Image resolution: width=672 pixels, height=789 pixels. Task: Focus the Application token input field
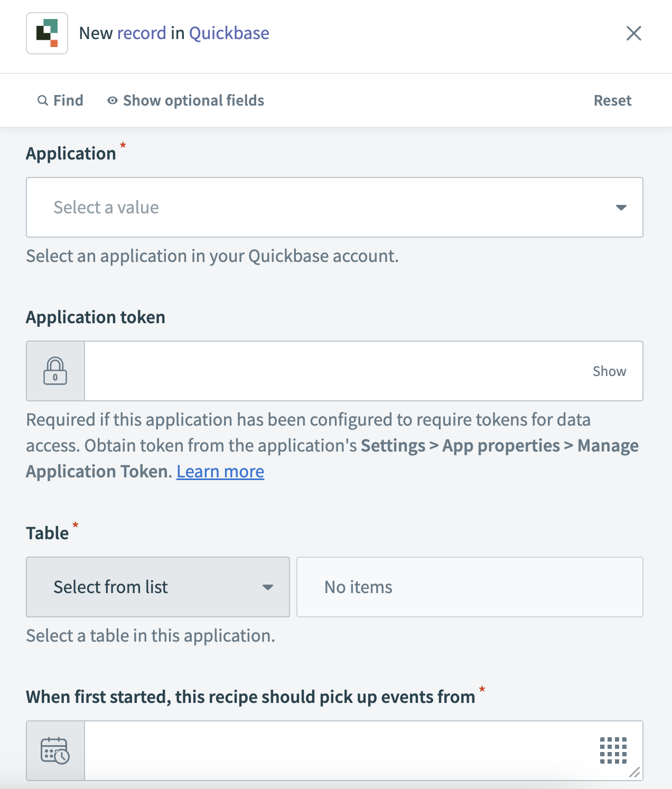coord(333,371)
